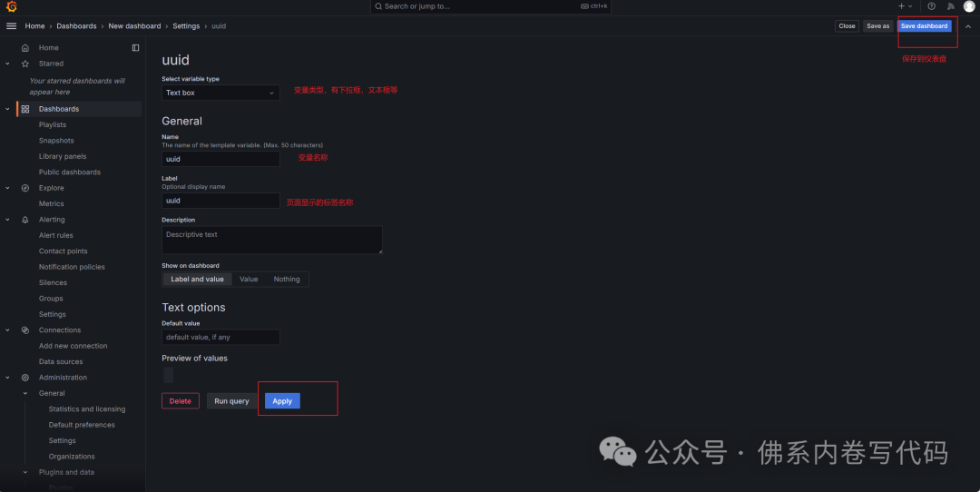Open the help question mark icon
This screenshot has height=492, width=980.
(931, 6)
